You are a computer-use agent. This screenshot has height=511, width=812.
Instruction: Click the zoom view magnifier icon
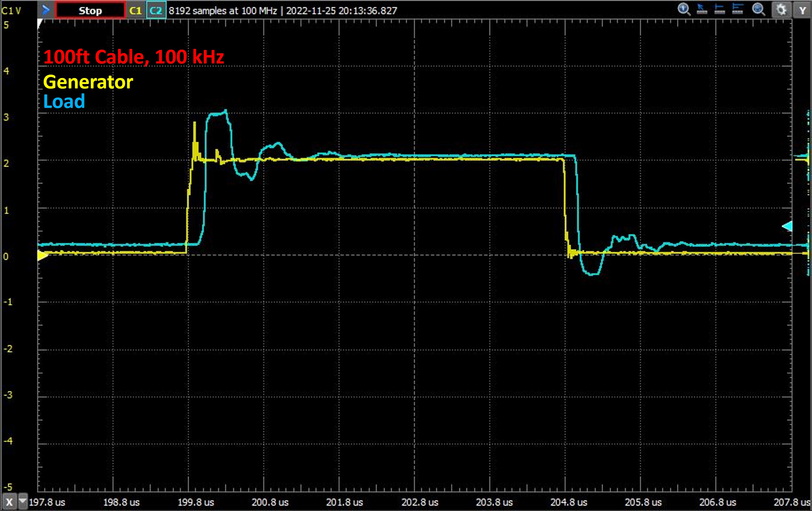(x=758, y=9)
